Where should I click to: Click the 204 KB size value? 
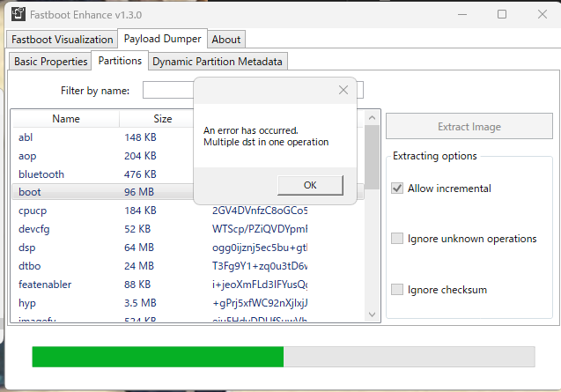click(140, 156)
